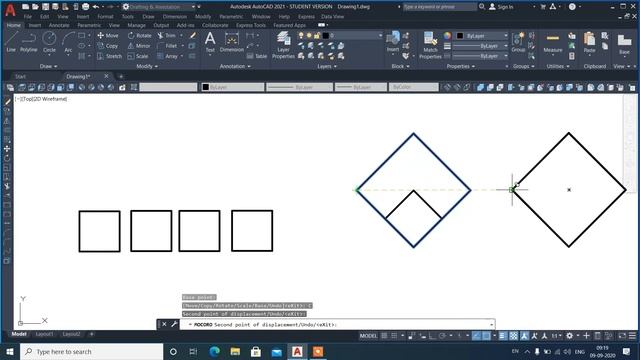Toggle transparency display in status bar

513,336
